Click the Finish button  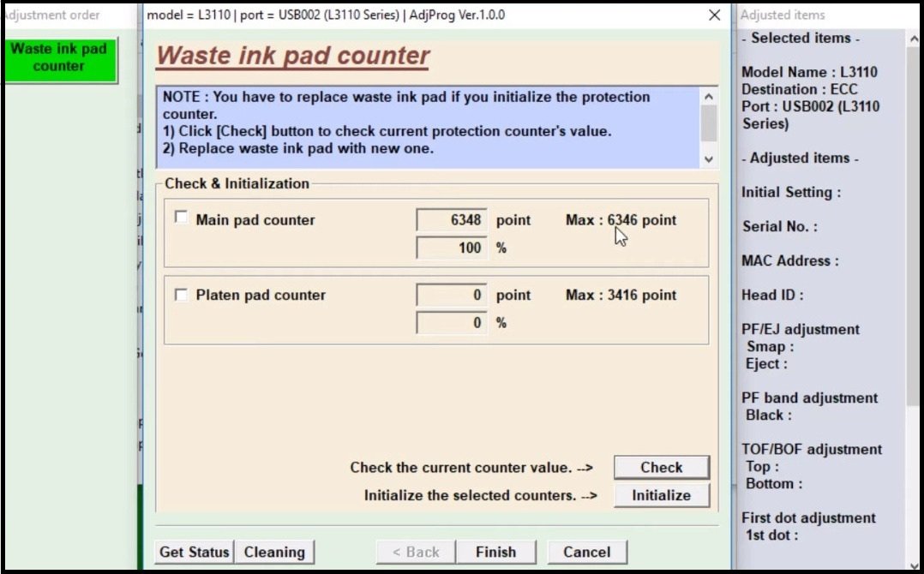click(x=495, y=553)
